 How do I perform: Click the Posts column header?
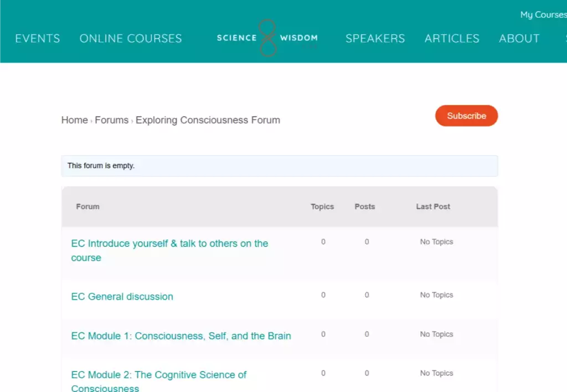[364, 207]
